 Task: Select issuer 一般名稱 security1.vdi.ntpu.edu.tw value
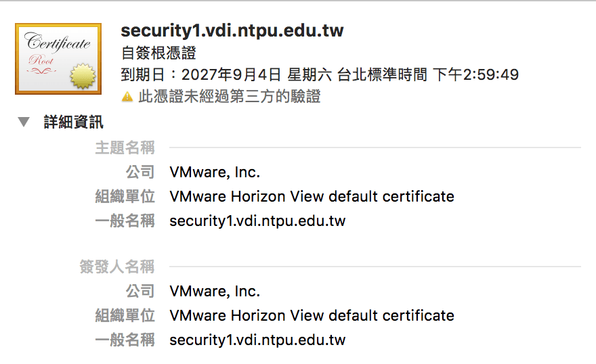pyautogui.click(x=257, y=340)
